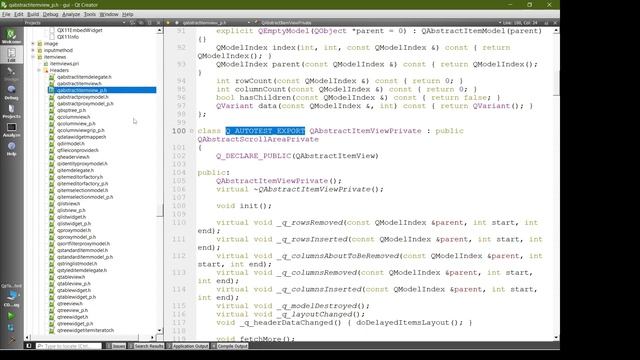Open the File menu
Viewport: 640px width, 360px height.
(6, 14)
